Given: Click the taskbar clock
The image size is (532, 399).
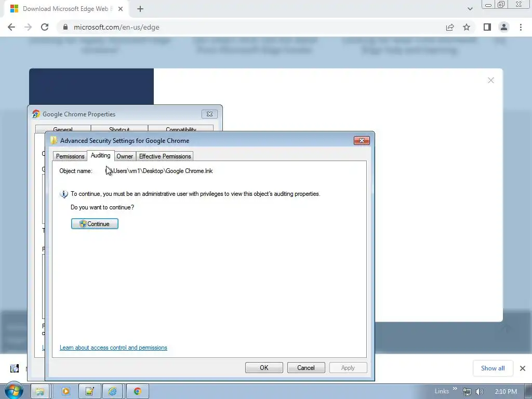Looking at the screenshot, I should 506,392.
